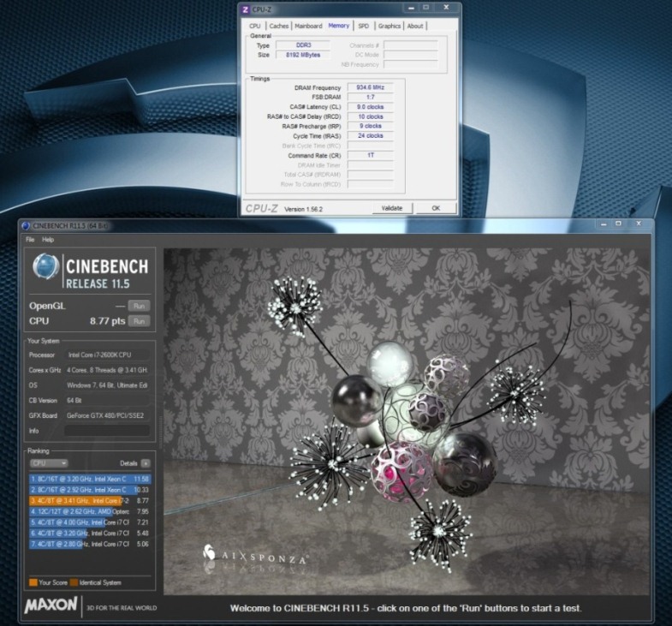Switch to the Graphics tab in CPU-Z
672x626 pixels.
tap(390, 27)
